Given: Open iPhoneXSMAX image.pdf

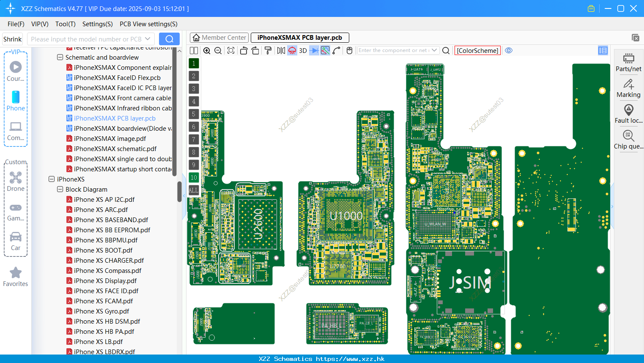Looking at the screenshot, I should pos(110,139).
